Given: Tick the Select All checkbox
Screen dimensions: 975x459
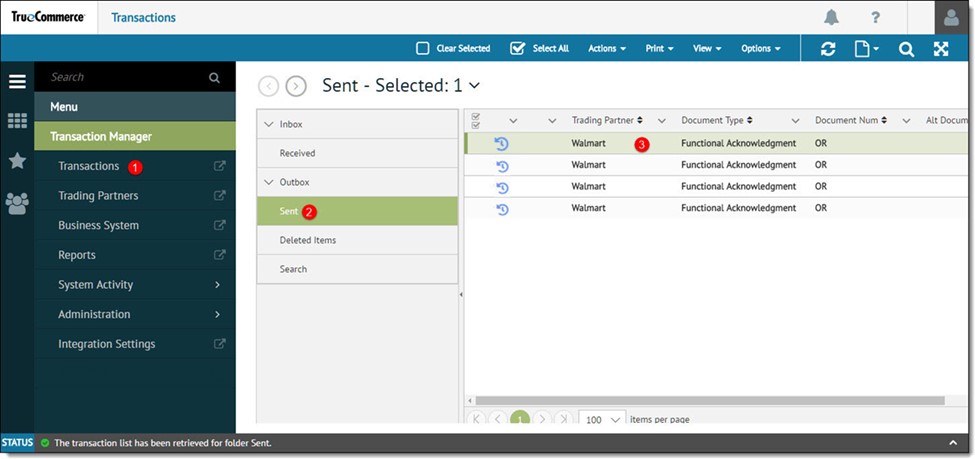Looking at the screenshot, I should click(x=517, y=48).
